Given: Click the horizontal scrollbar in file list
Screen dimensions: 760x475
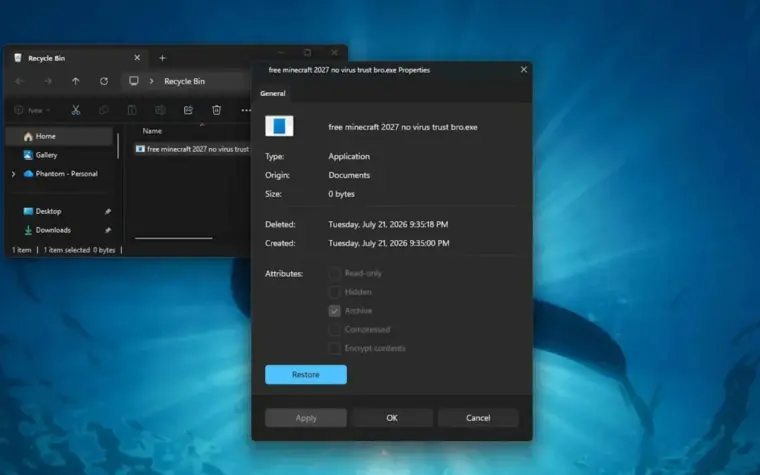Looking at the screenshot, I should (x=174, y=238).
